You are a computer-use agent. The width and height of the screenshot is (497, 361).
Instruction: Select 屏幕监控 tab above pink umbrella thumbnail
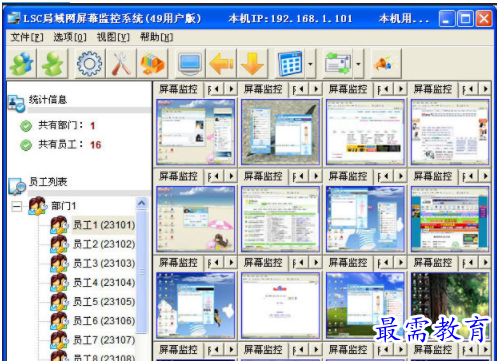click(178, 176)
